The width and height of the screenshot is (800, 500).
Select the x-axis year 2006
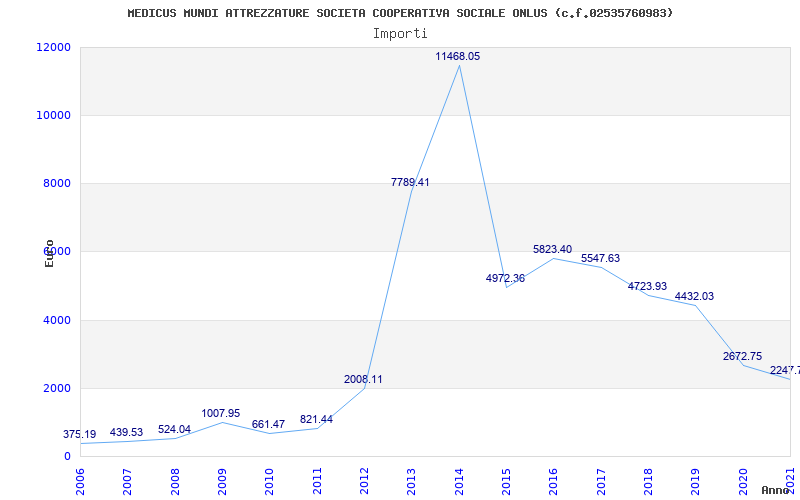pyautogui.click(x=80, y=482)
